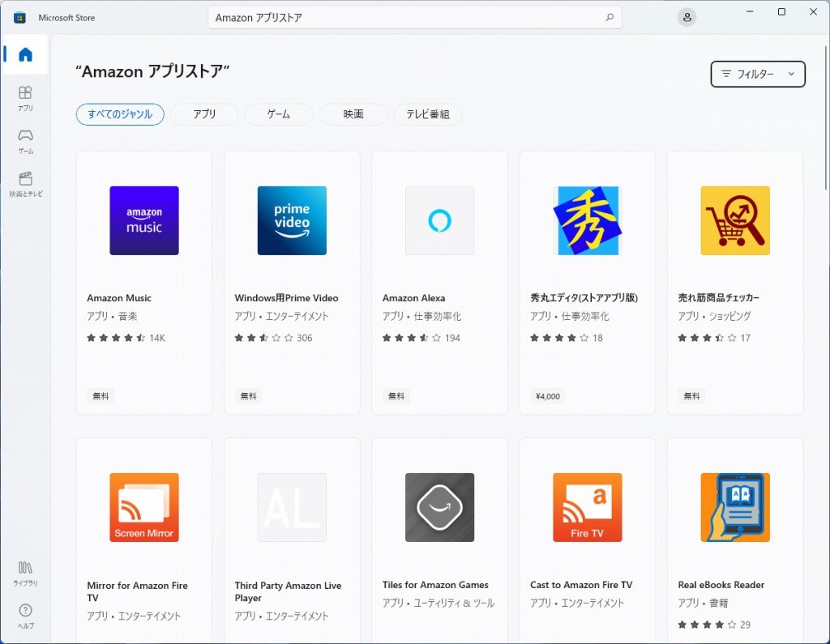Click the 無料 badge on Prime Video
The height and width of the screenshot is (644, 830).
(248, 396)
